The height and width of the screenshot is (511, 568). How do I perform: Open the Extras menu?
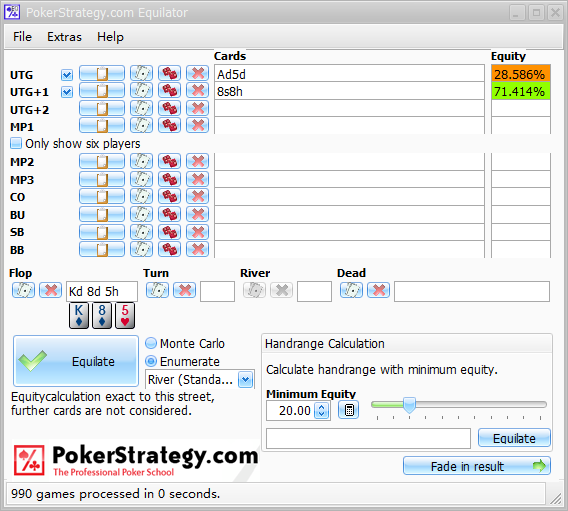64,37
